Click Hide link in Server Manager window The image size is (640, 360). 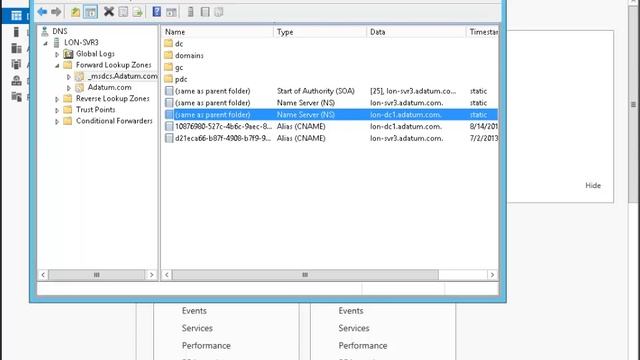593,185
